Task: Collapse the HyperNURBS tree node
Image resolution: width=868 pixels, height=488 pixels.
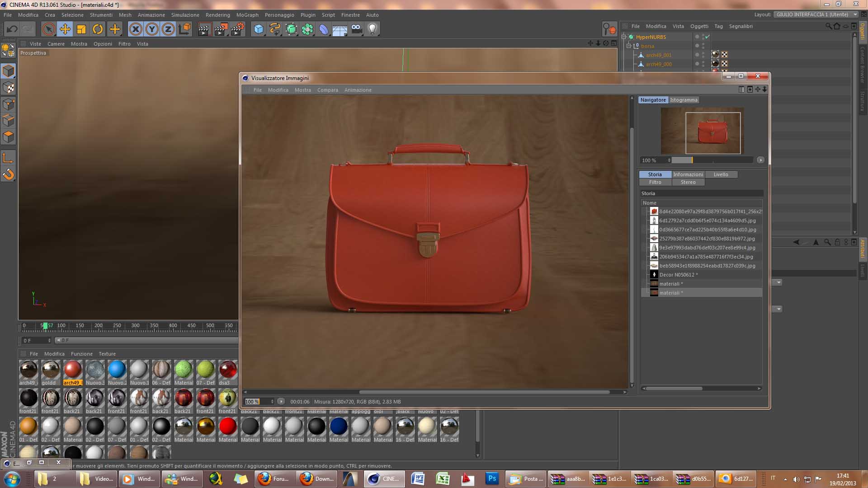Action: click(x=624, y=37)
